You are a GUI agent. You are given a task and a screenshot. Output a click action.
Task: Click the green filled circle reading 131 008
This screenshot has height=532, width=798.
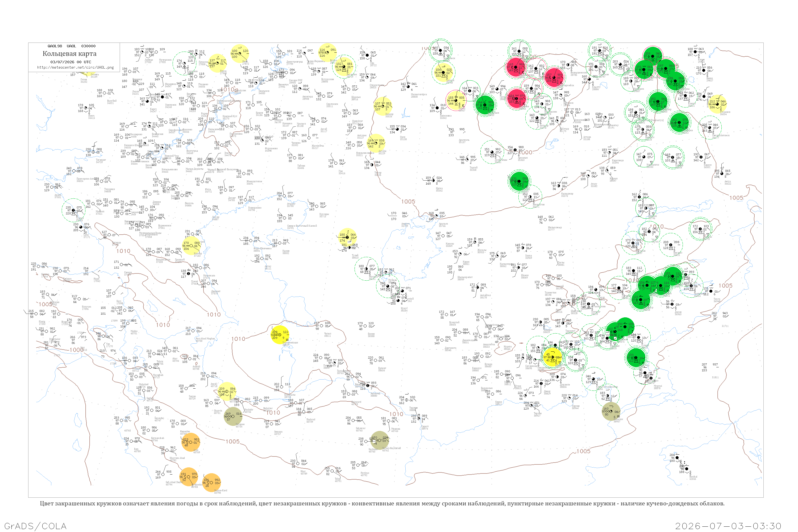(519, 181)
